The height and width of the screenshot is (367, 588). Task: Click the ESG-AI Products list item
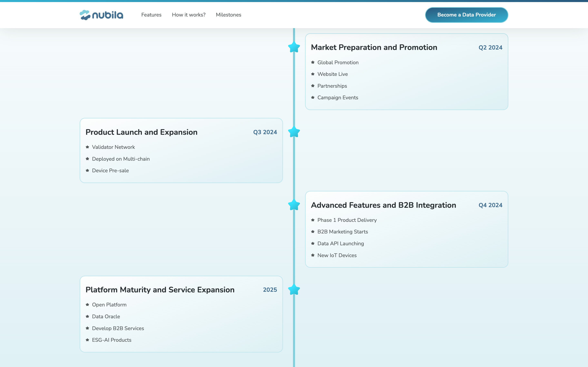pos(111,340)
